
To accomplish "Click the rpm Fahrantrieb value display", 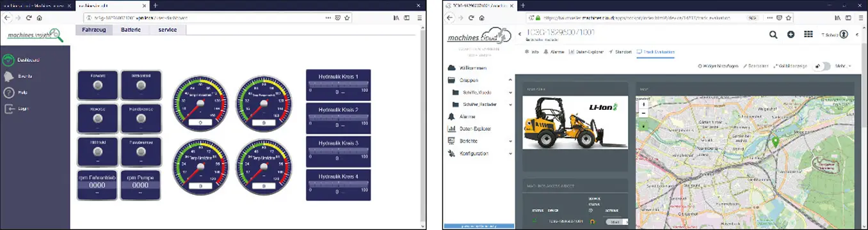I will (x=97, y=185).
